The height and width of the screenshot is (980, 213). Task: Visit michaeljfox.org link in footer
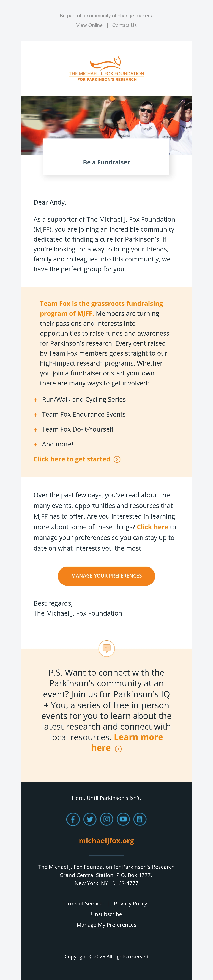point(106,840)
